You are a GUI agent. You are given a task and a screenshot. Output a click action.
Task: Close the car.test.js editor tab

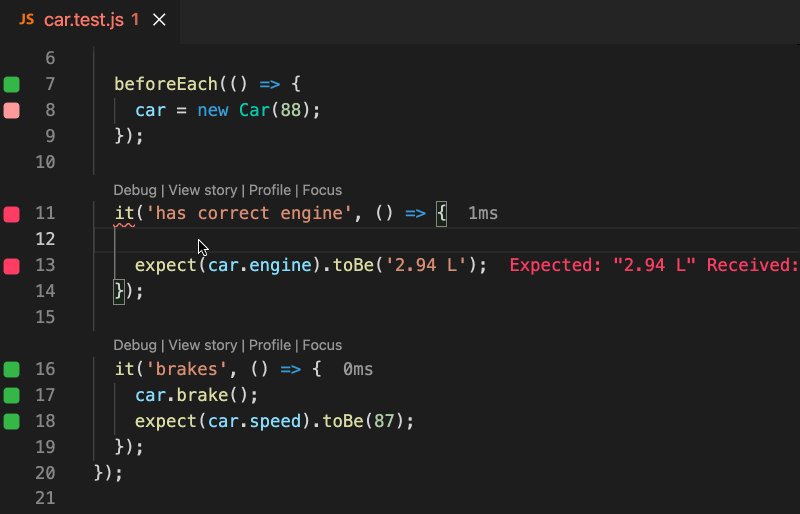coord(160,20)
